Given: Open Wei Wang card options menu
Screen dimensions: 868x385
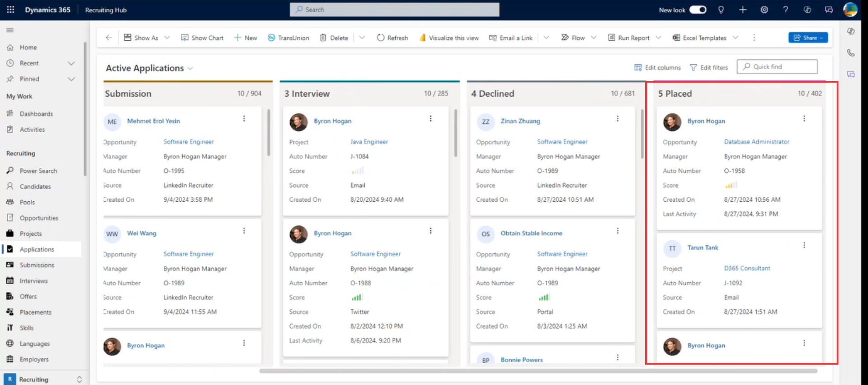Looking at the screenshot, I should pos(244,231).
